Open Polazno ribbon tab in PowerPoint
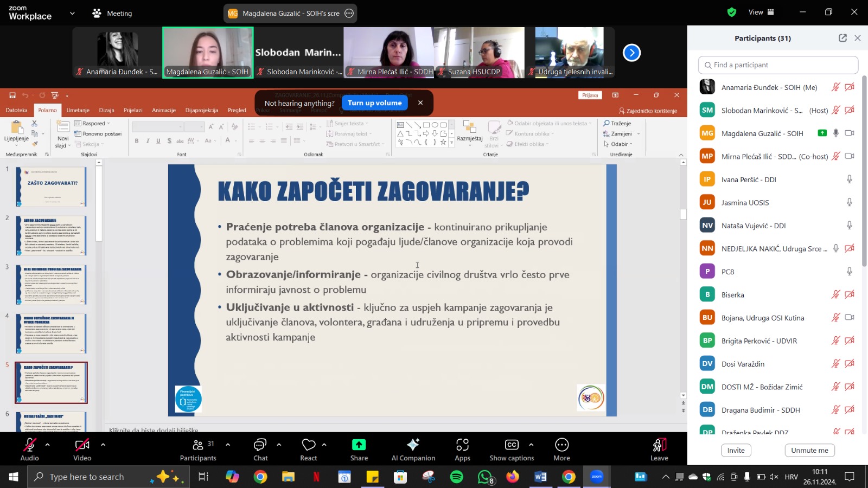Image resolution: width=868 pixels, height=488 pixels. pyautogui.click(x=47, y=110)
